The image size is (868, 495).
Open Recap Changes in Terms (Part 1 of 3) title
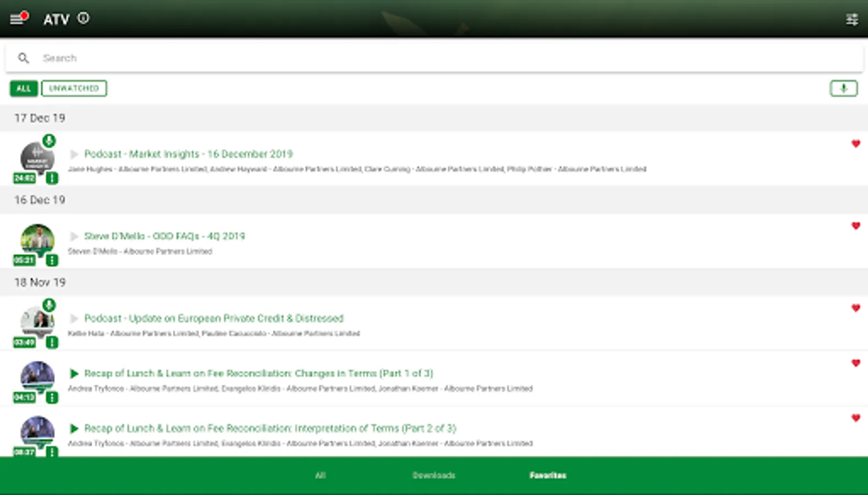tap(259, 373)
